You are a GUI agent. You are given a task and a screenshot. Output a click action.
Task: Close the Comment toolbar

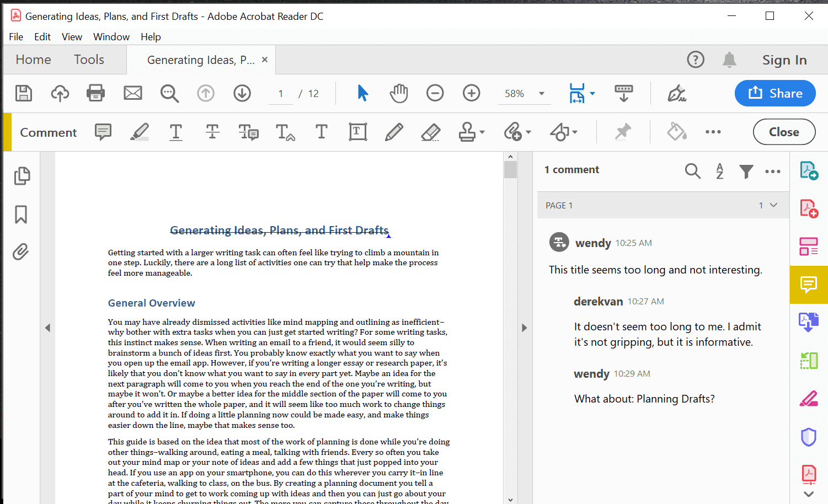(x=784, y=132)
